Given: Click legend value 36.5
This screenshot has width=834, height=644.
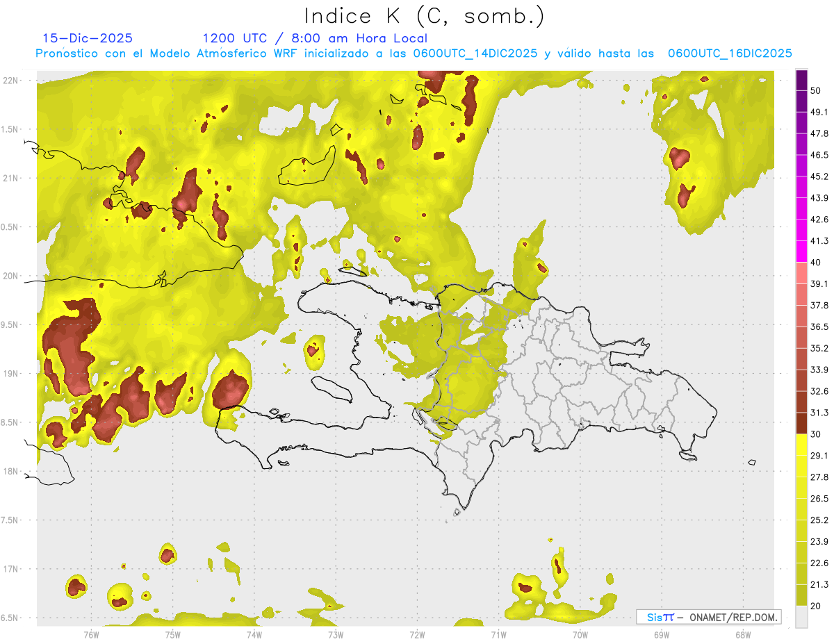Looking at the screenshot, I should (819, 327).
